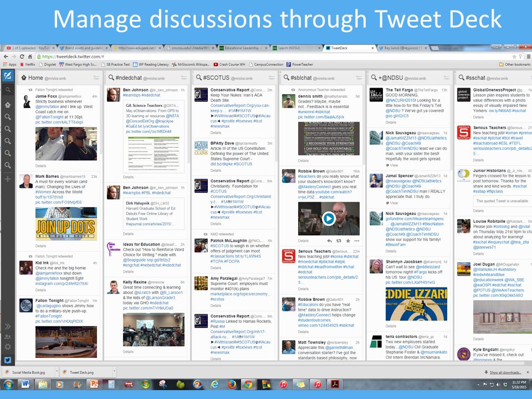Jump to #SCOTUS column via sidebar search icon
The image size is (532, 399).
(7, 129)
